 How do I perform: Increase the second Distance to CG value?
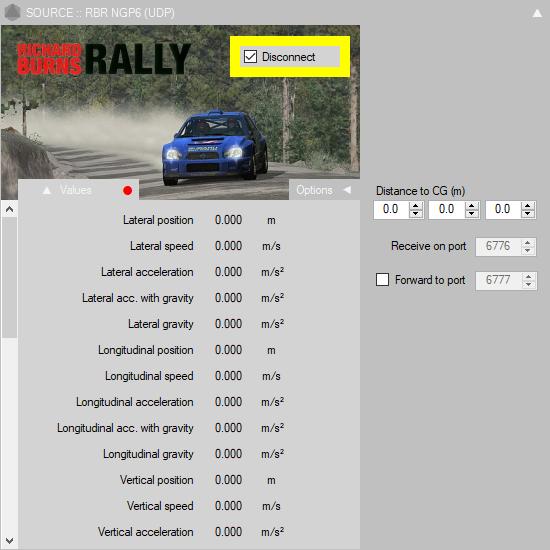click(x=472, y=206)
